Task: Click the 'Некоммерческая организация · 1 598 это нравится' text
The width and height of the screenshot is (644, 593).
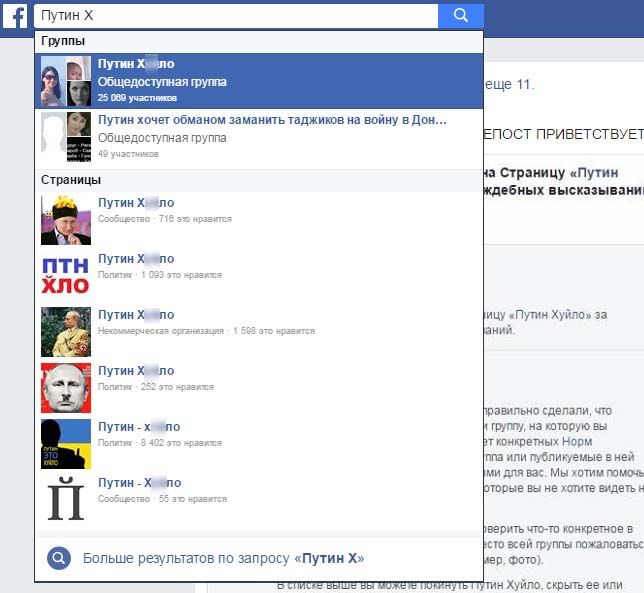Action: click(206, 331)
